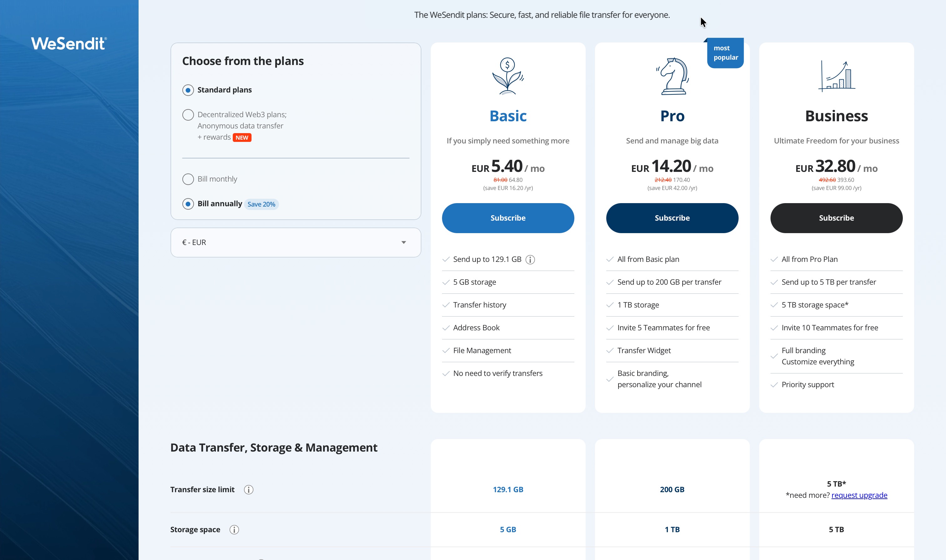Click info icon beside Storage space
The image size is (946, 560).
[x=234, y=529]
